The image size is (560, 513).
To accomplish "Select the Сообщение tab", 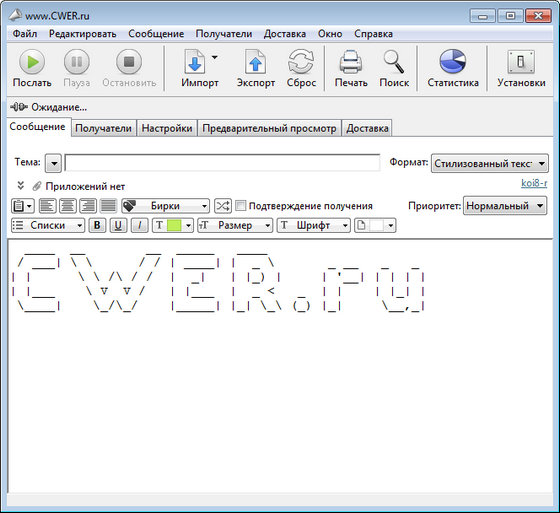I will [38, 127].
